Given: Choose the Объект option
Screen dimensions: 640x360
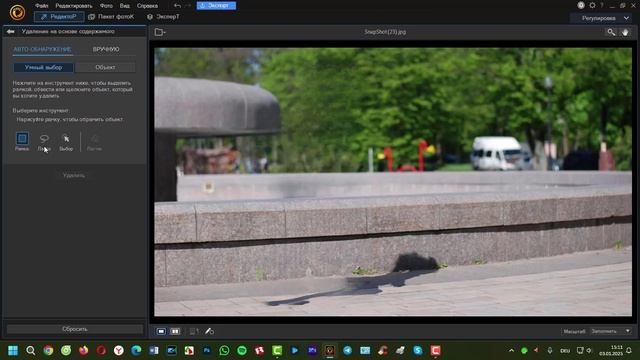Looking at the screenshot, I should [x=105, y=67].
